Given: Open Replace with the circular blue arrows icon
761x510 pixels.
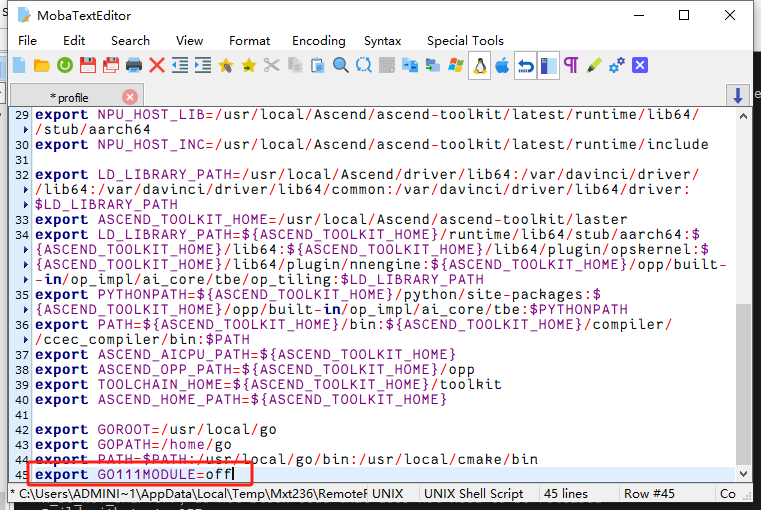Looking at the screenshot, I should click(364, 66).
